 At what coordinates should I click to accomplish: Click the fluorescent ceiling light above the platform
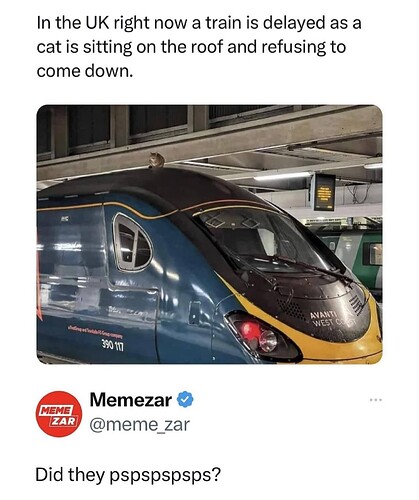coord(282,177)
